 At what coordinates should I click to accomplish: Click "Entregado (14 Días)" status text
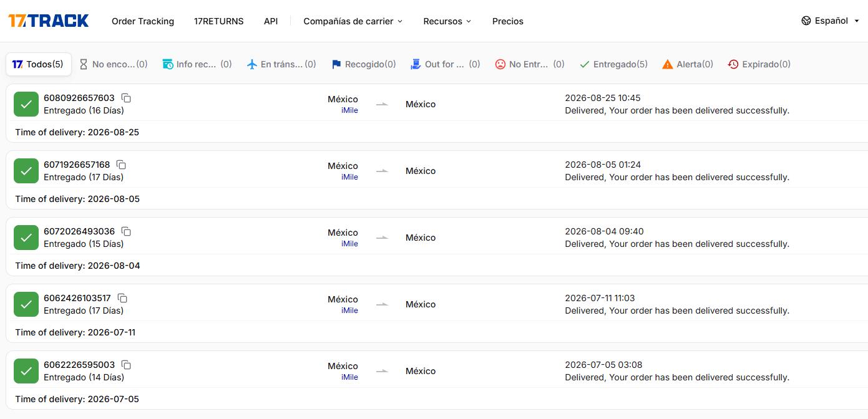(84, 377)
